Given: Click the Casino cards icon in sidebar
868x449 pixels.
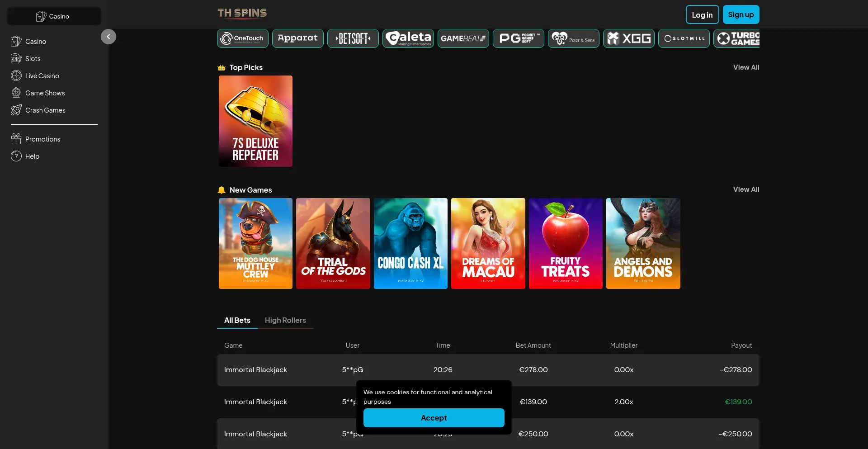Looking at the screenshot, I should tap(16, 42).
